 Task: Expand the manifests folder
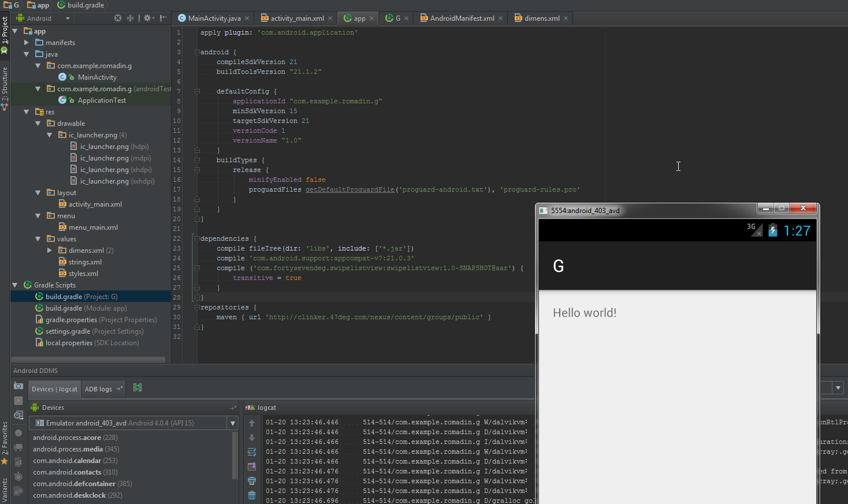pos(27,43)
